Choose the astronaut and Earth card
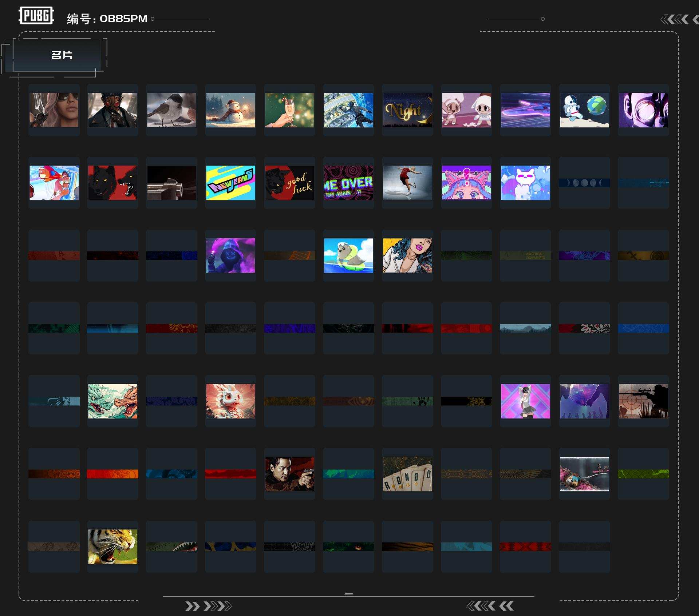The image size is (699, 616). 584,110
